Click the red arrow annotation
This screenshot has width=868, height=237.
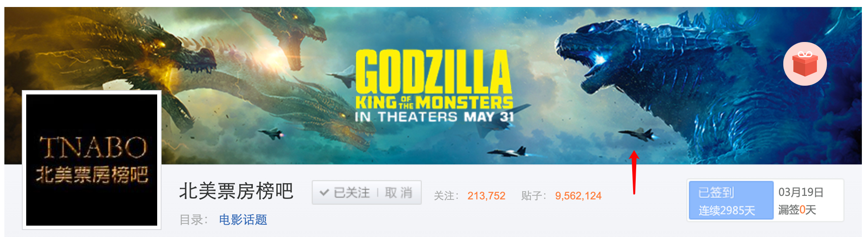(x=634, y=172)
